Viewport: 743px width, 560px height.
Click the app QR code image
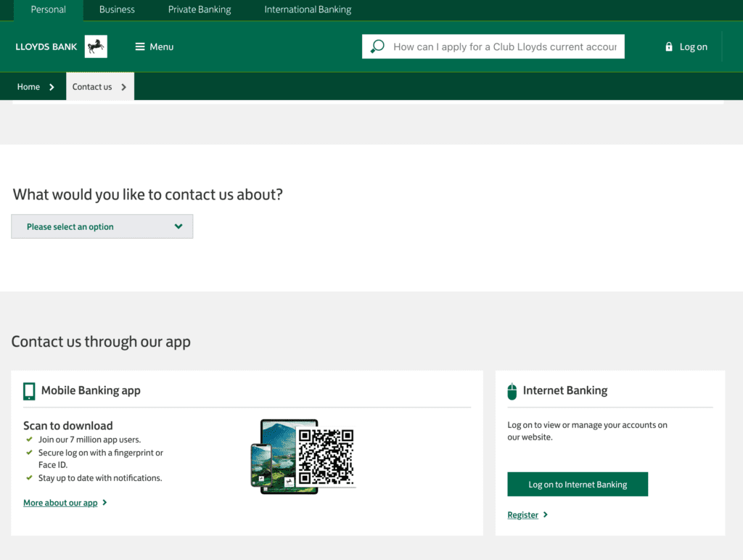tap(326, 457)
